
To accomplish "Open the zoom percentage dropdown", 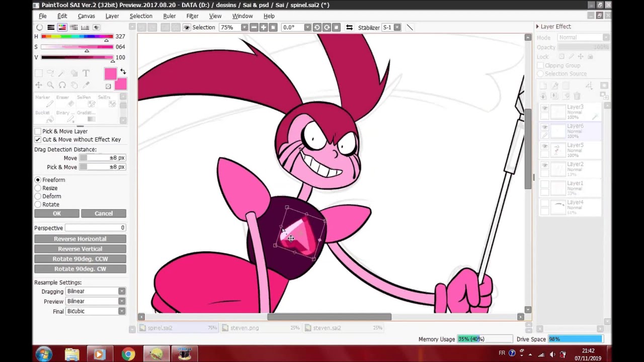I will [x=244, y=27].
